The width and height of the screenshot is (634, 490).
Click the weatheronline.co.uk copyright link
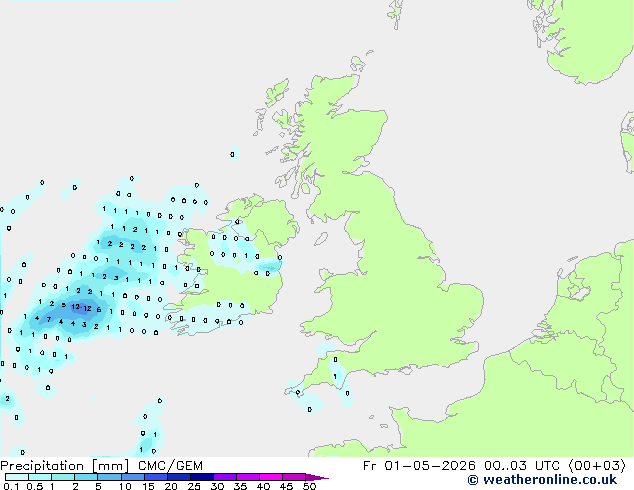[542, 480]
